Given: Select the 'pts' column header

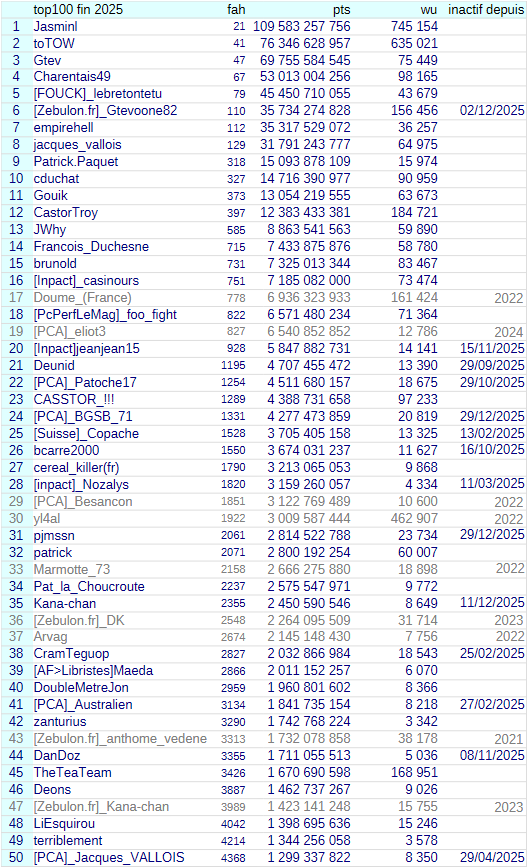Looking at the screenshot, I should point(341,9).
